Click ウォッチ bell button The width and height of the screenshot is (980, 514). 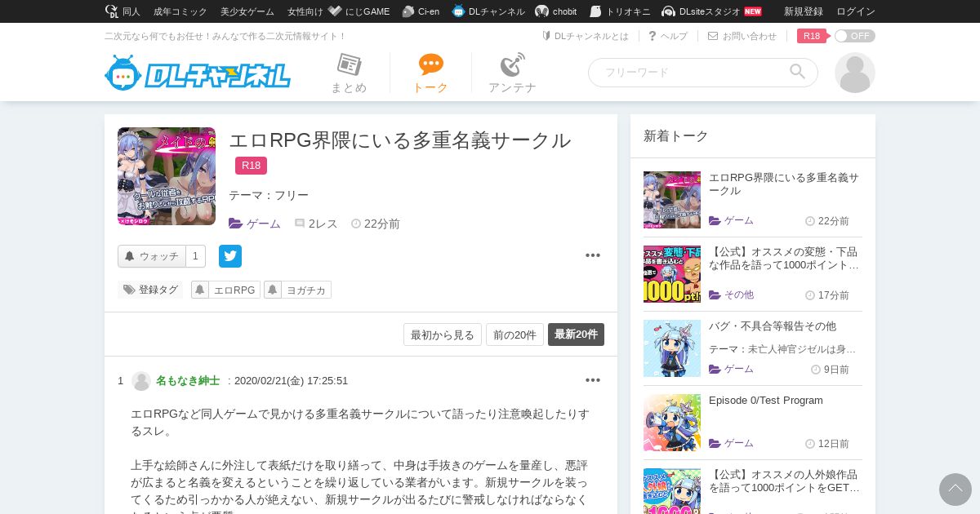click(x=152, y=256)
